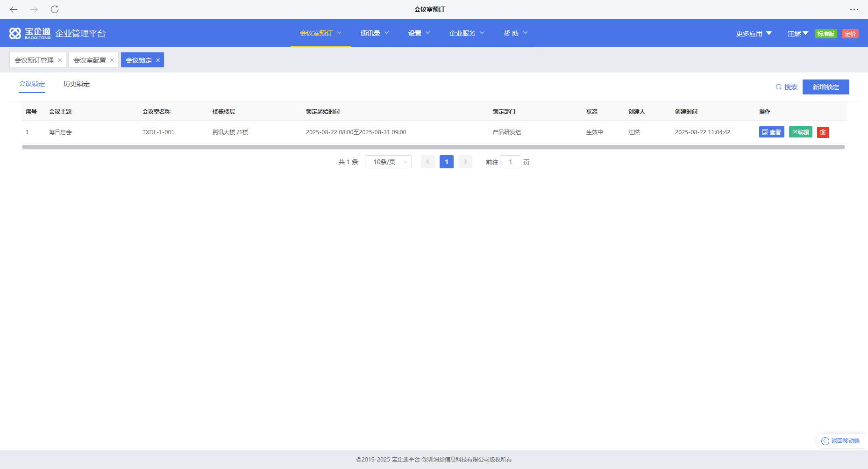Expand the 汪燃 user account menu

click(797, 34)
